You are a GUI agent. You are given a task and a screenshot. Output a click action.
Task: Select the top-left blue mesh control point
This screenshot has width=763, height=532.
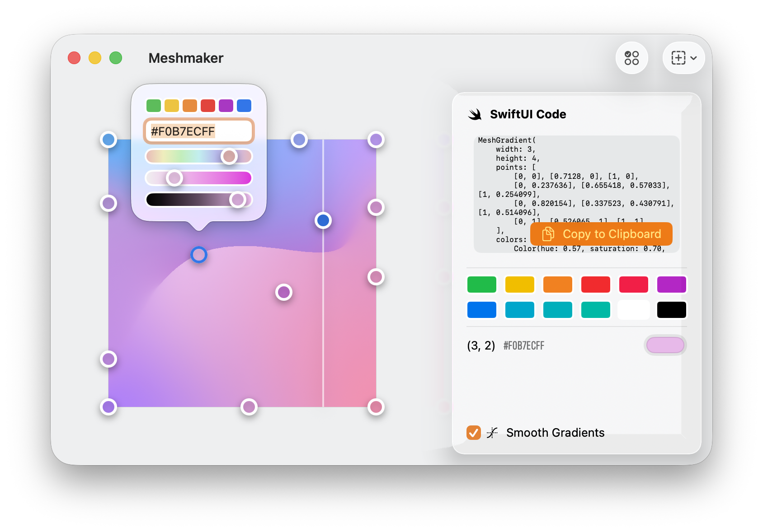[x=108, y=140]
